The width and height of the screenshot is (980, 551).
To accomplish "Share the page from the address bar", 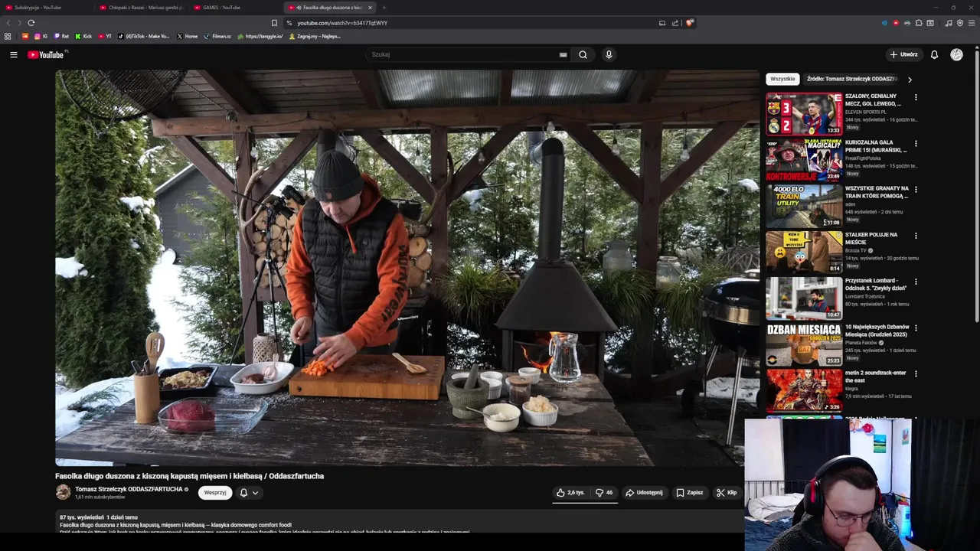I will point(675,23).
